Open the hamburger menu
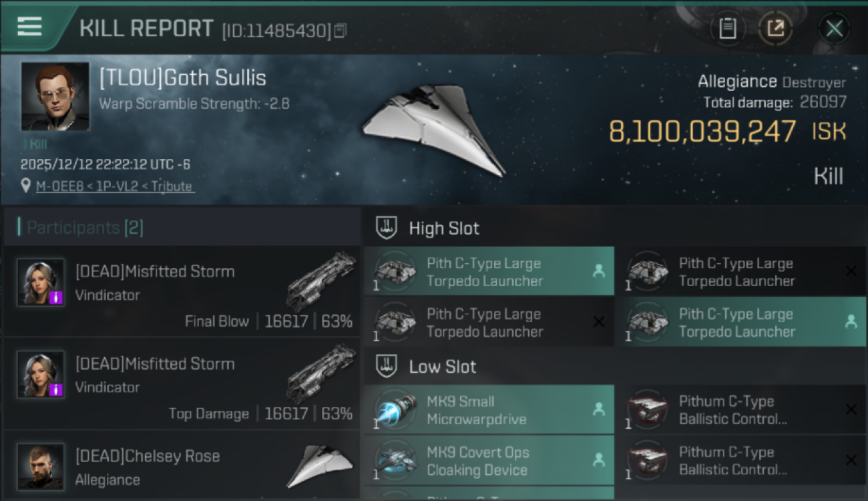This screenshot has height=501, width=868. [x=29, y=27]
